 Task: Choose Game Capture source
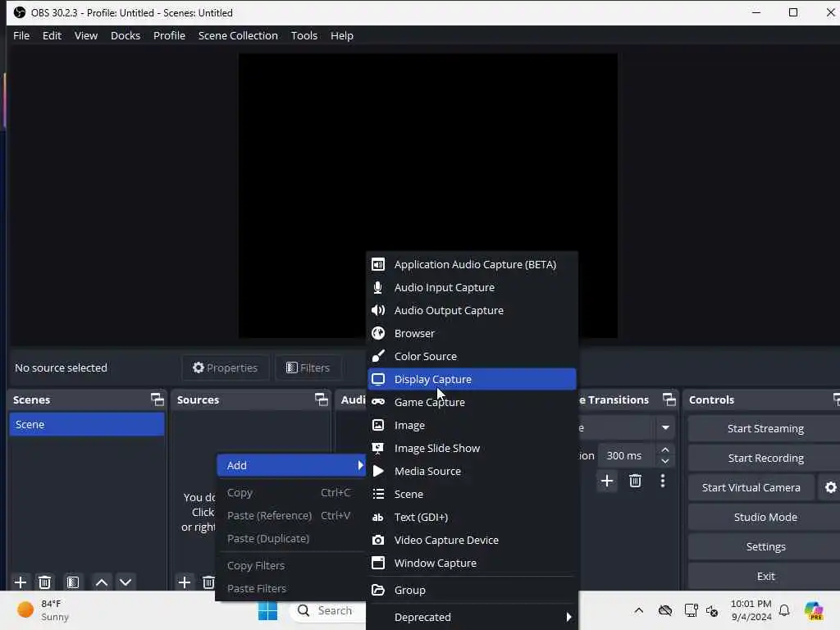point(472,402)
